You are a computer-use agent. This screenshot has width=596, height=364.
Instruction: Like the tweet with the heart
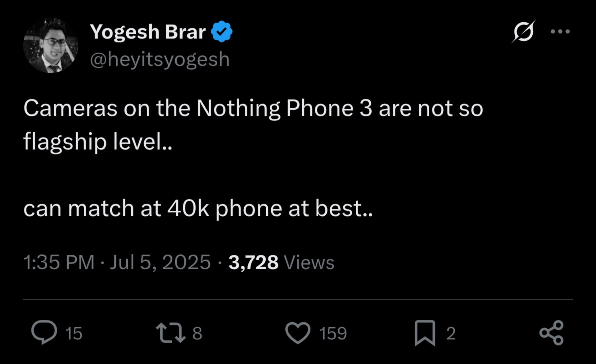click(x=298, y=333)
